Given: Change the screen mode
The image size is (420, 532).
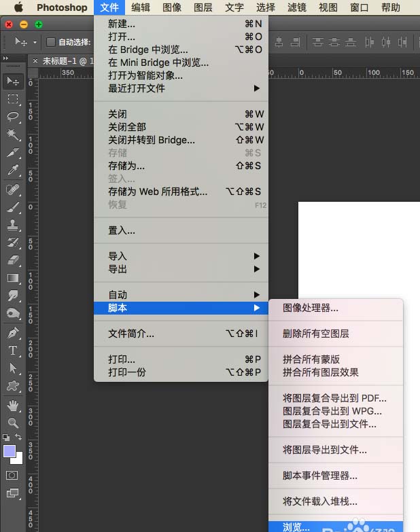Looking at the screenshot, I should click(x=13, y=493).
